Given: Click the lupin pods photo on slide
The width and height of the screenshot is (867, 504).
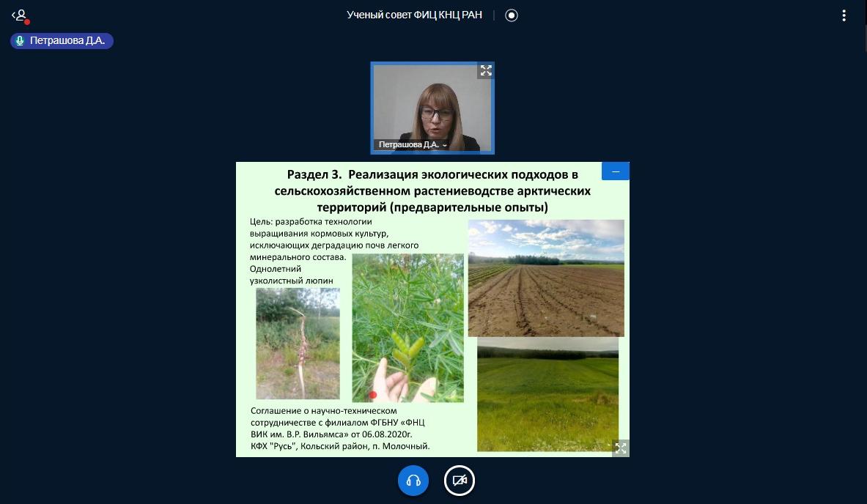Looking at the screenshot, I should pyautogui.click(x=408, y=327).
